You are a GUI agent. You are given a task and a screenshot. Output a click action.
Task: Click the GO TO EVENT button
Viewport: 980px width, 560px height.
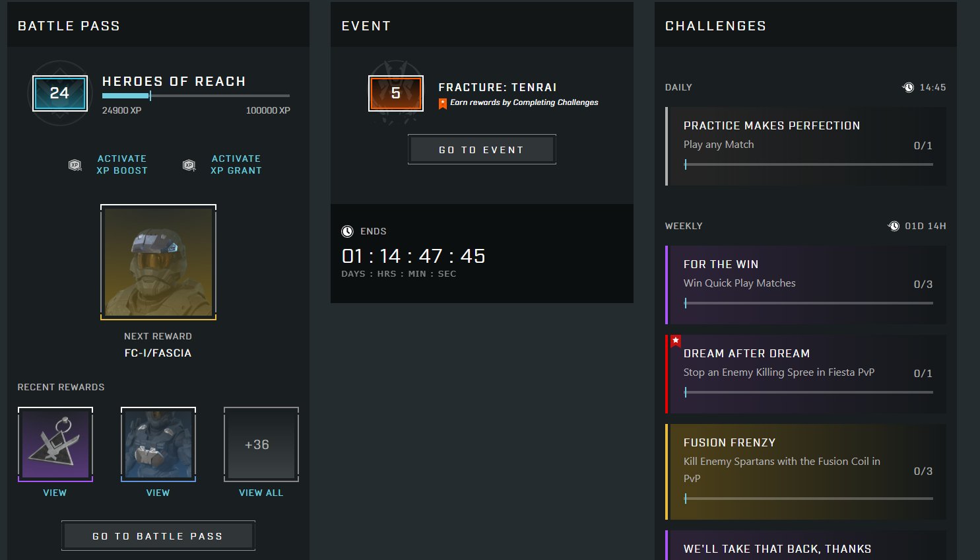482,149
